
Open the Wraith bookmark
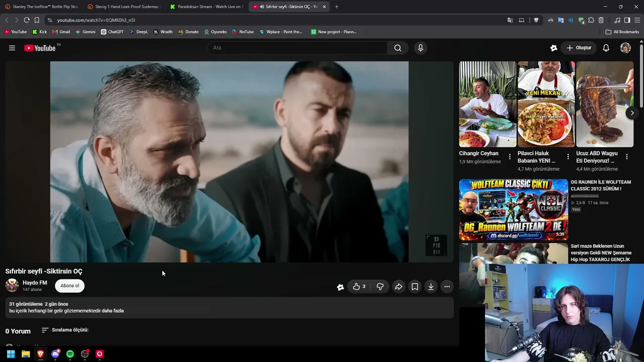pyautogui.click(x=163, y=32)
